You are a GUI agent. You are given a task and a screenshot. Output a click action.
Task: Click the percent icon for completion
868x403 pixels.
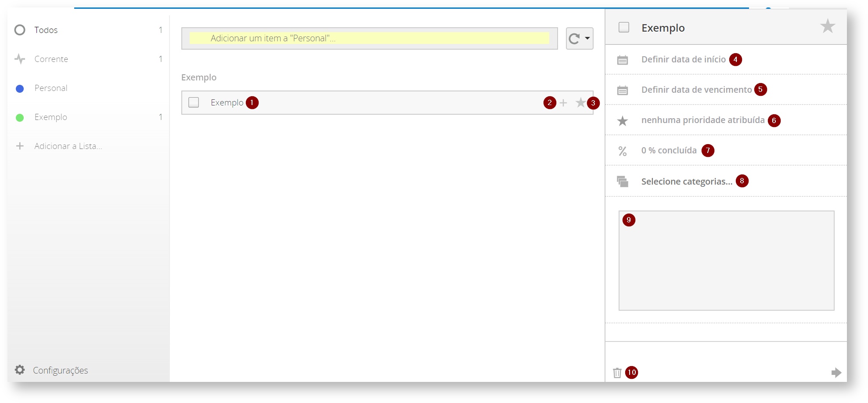click(x=623, y=151)
